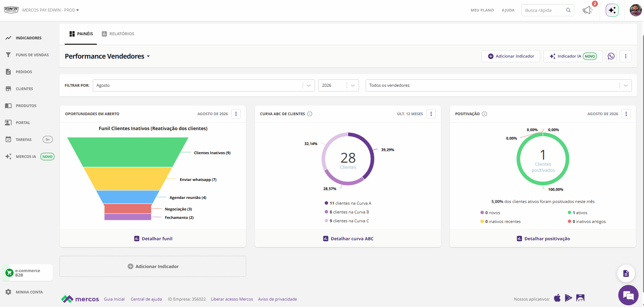Open the Apple app store icon
The image size is (644, 307).
pyautogui.click(x=557, y=298)
